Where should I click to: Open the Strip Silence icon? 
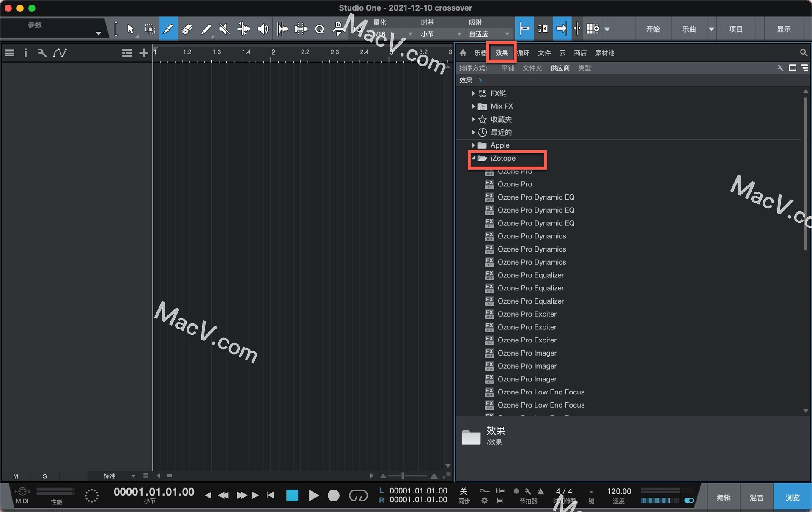pyautogui.click(x=301, y=29)
